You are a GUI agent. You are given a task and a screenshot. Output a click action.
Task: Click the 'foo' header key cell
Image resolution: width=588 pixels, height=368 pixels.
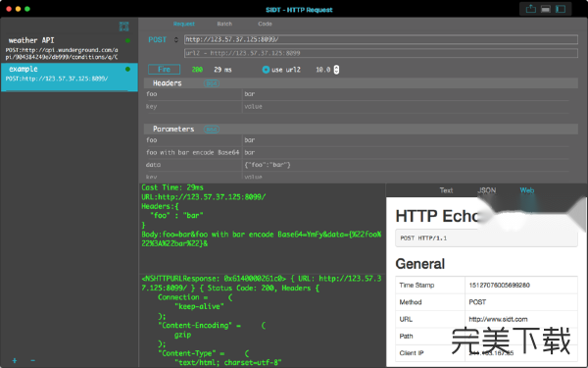point(193,94)
